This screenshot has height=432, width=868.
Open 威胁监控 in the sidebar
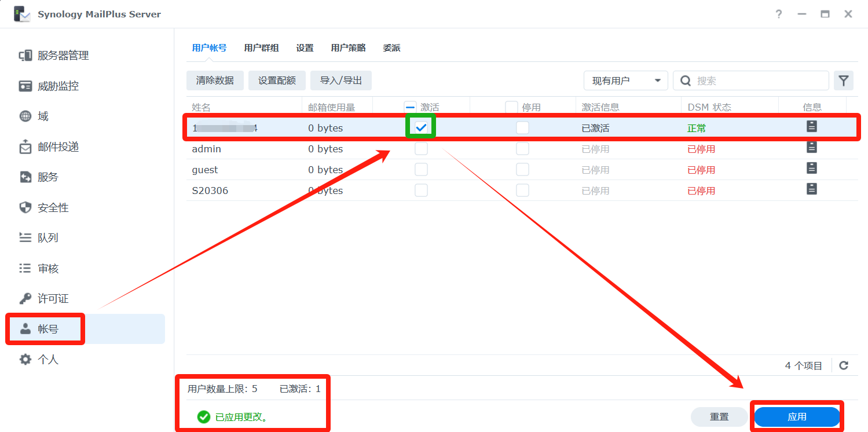pyautogui.click(x=58, y=86)
